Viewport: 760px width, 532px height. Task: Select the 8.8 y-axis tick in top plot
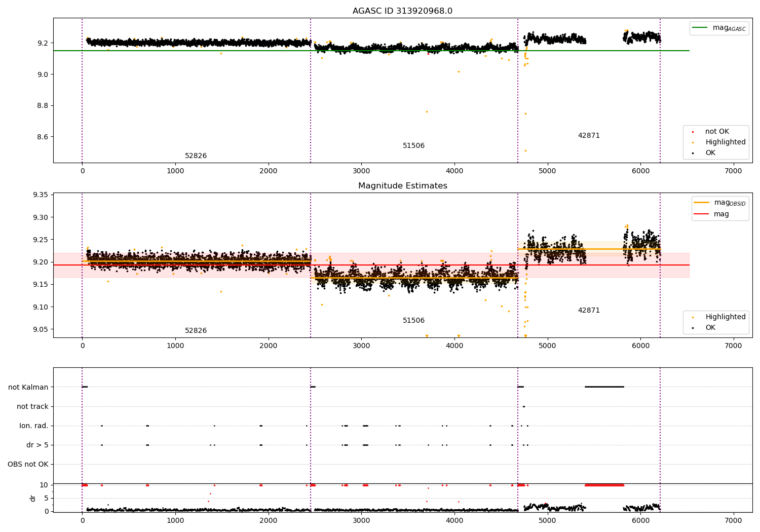[43, 106]
